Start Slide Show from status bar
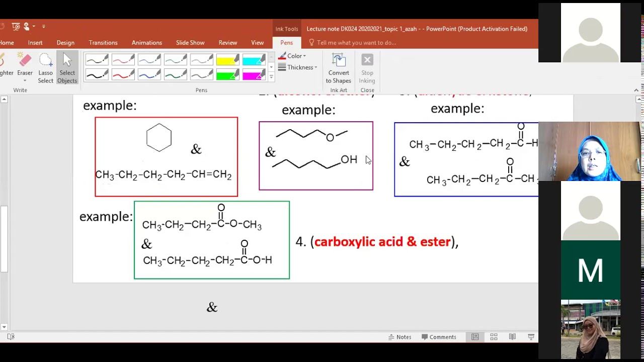The width and height of the screenshot is (644, 362). tap(531, 337)
